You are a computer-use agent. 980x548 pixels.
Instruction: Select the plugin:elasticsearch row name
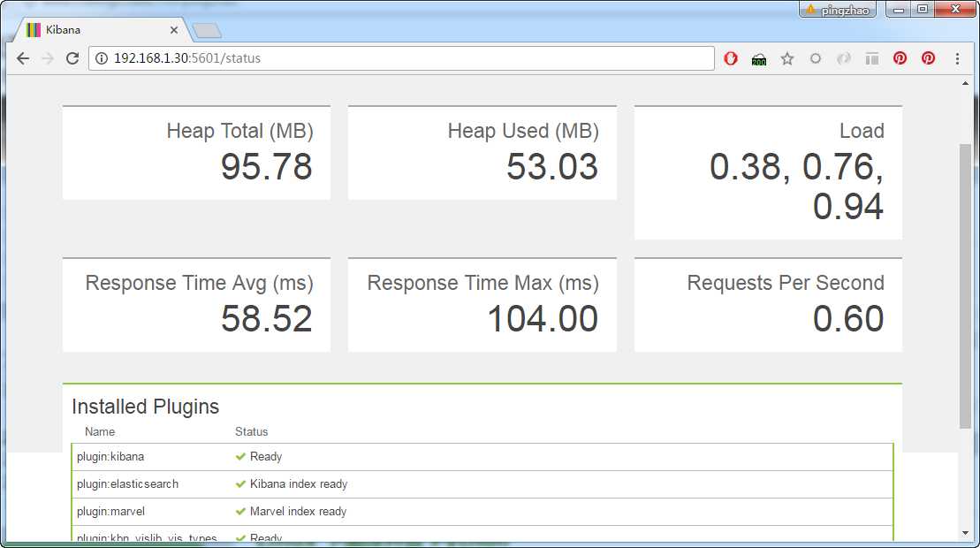127,484
